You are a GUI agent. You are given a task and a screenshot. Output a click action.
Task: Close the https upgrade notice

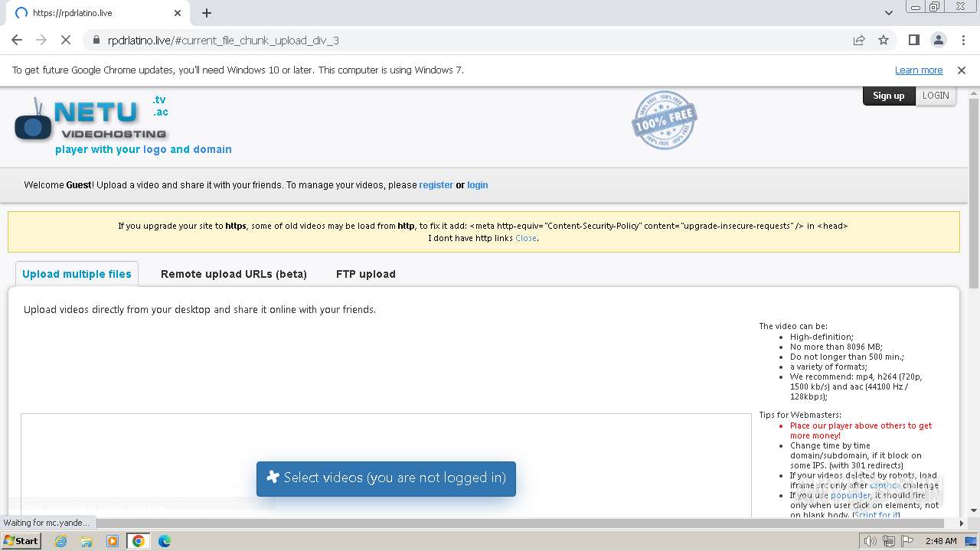click(x=525, y=238)
